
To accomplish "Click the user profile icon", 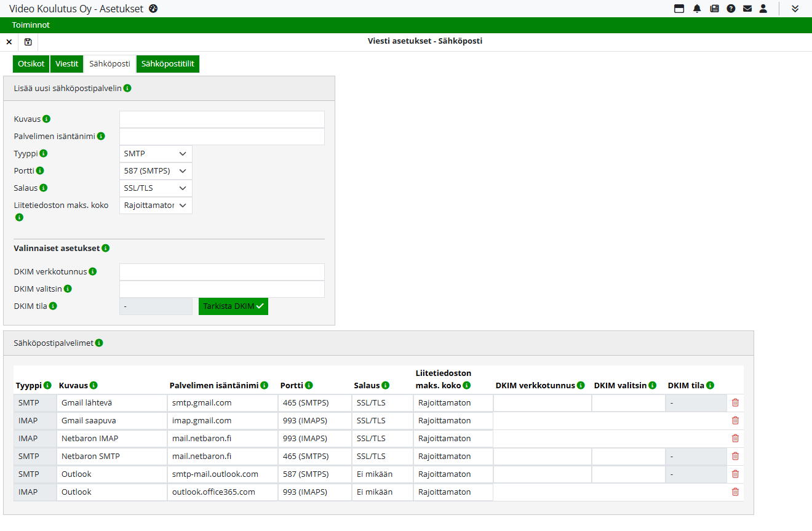I will coord(763,9).
